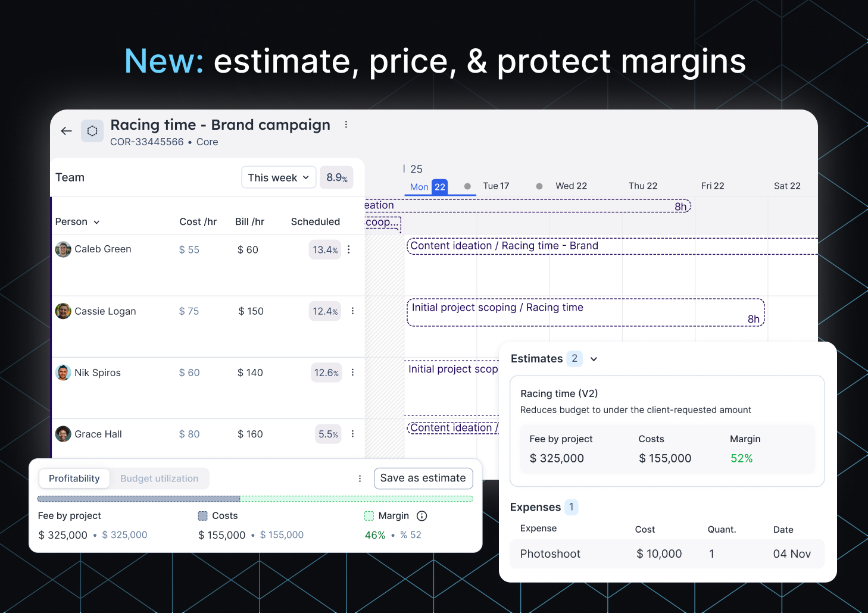This screenshot has width=868, height=613.
Task: Open Grace Hall's three-dot row menu
Action: [353, 434]
